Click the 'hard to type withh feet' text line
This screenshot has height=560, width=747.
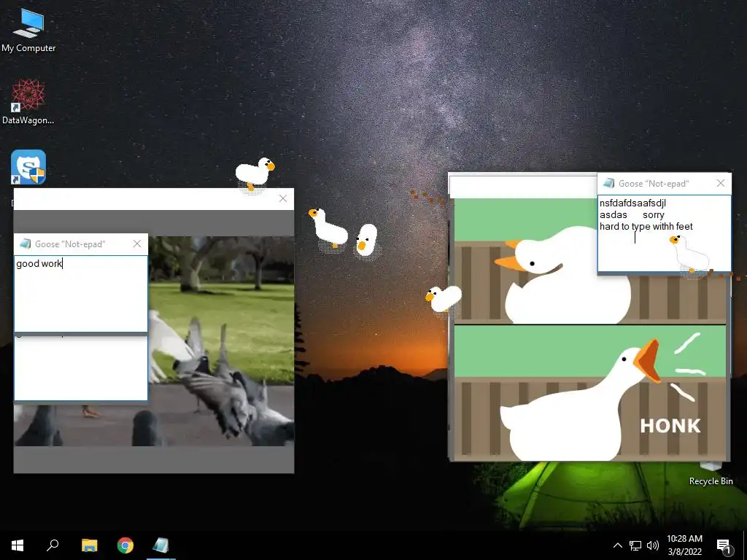646,227
